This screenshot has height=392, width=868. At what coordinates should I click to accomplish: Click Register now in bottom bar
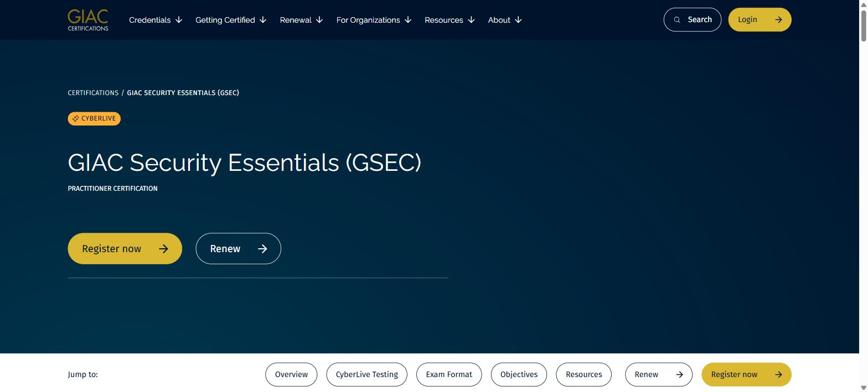pos(746,374)
